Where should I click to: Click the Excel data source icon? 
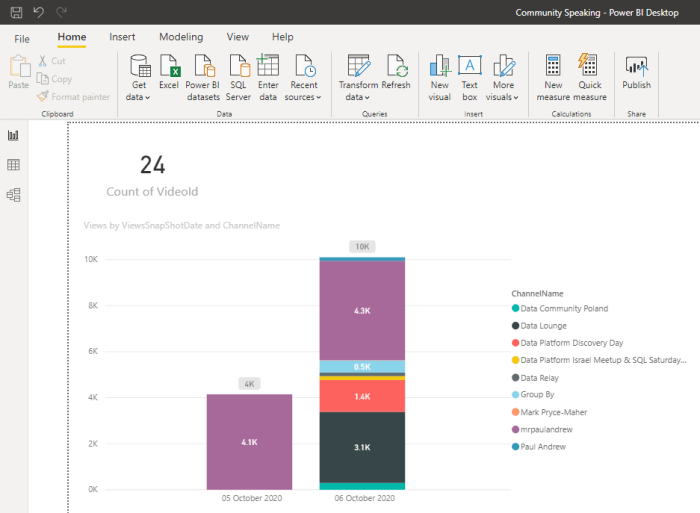(x=169, y=76)
